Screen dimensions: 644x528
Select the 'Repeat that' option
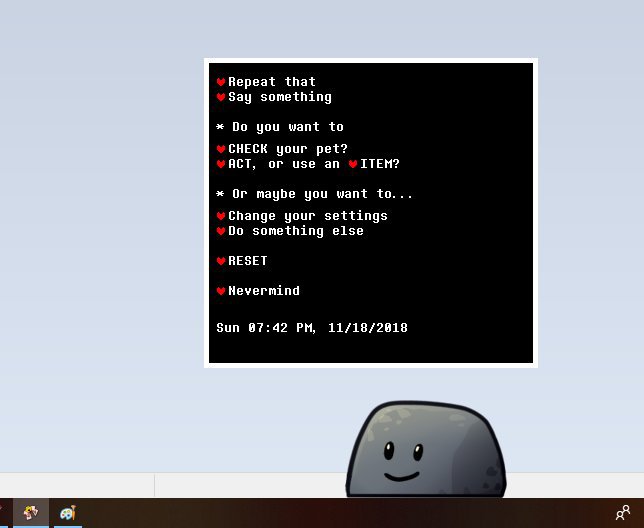272,82
